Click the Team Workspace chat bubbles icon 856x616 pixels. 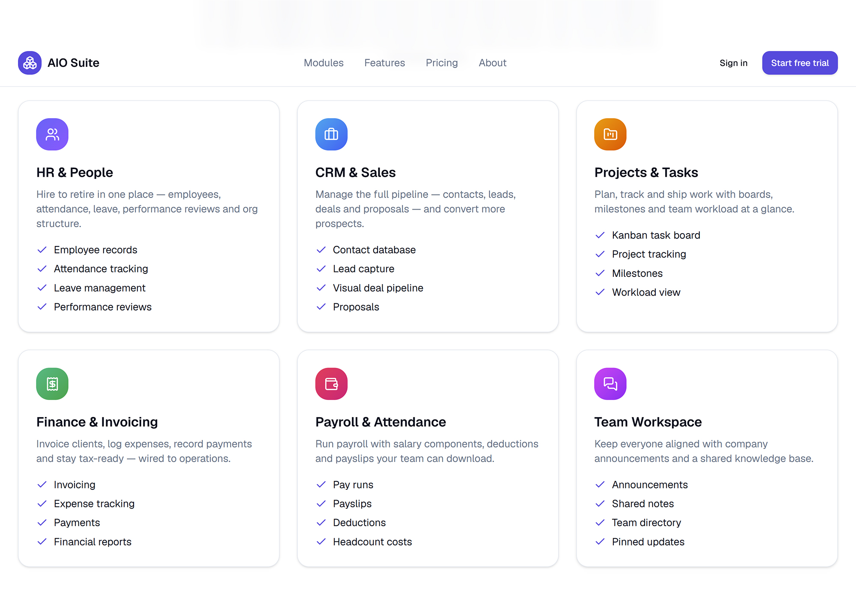tap(610, 384)
